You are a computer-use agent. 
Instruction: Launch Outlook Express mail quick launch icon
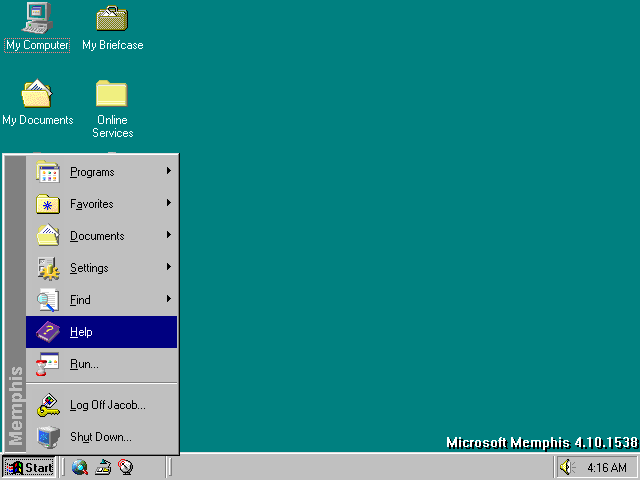pos(103,467)
